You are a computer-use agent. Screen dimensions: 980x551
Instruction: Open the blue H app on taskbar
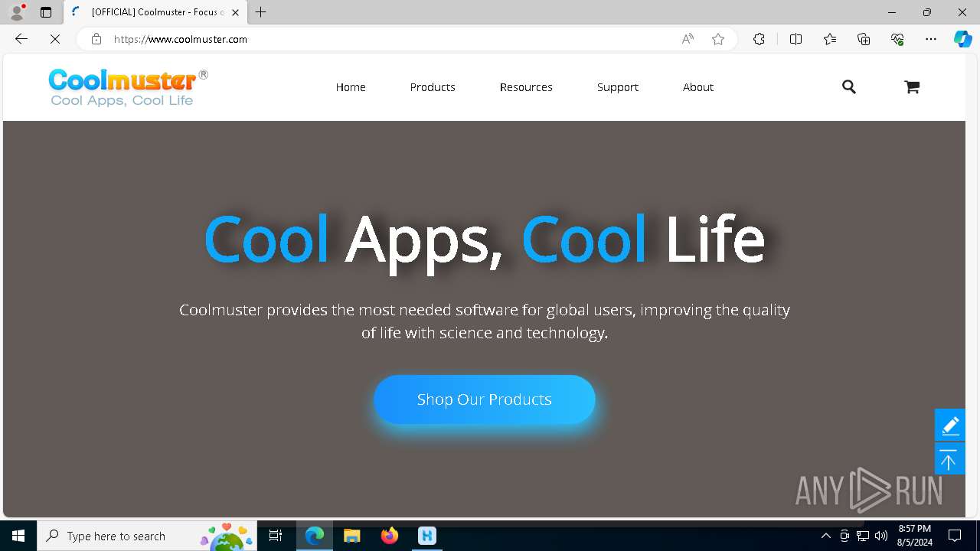[427, 536]
